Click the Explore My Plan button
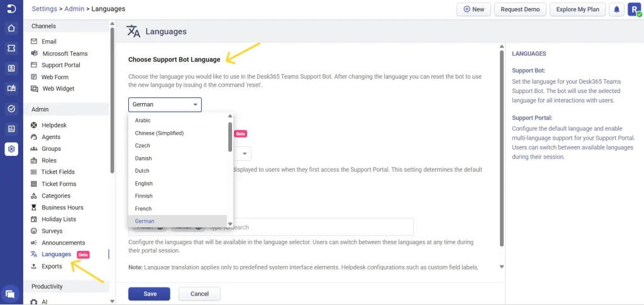The height and width of the screenshot is (305, 644). click(x=577, y=9)
